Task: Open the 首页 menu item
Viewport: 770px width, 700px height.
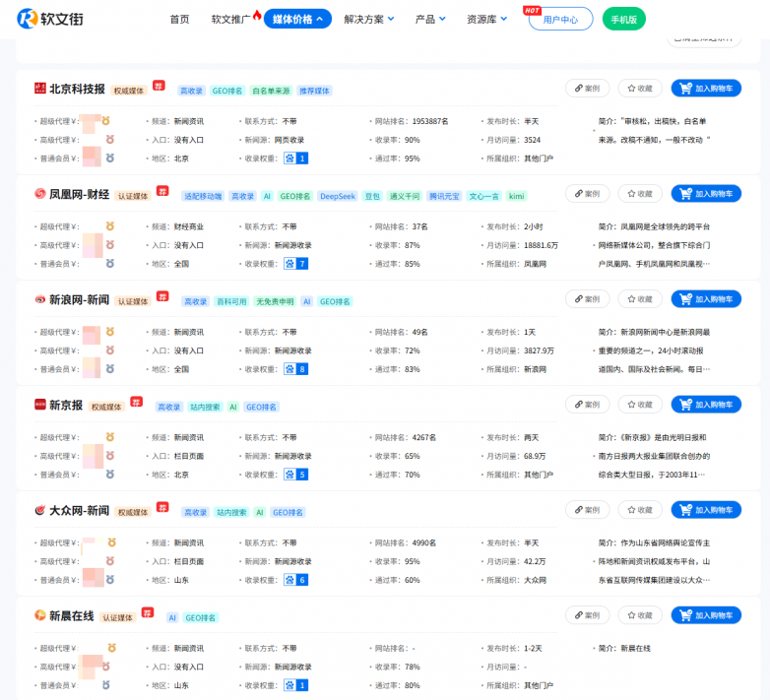Action: point(179,19)
